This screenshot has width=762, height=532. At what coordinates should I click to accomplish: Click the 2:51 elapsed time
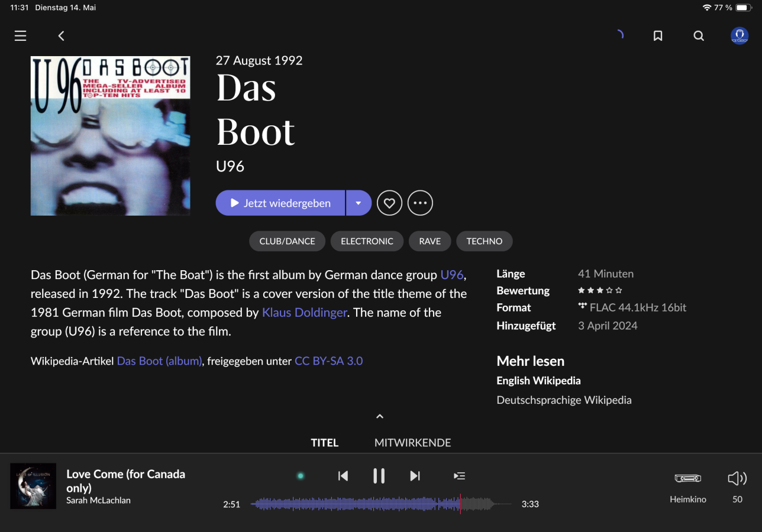pyautogui.click(x=231, y=504)
